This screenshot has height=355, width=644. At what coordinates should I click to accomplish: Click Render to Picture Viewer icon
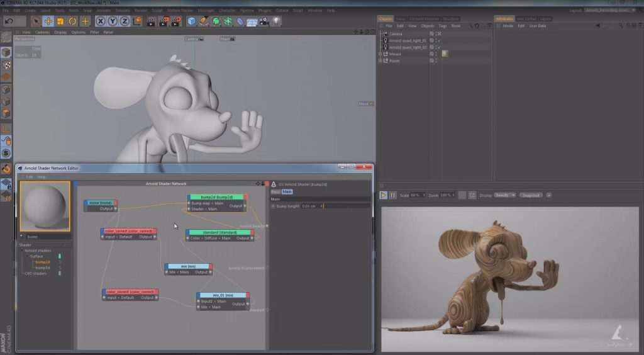(x=164, y=21)
